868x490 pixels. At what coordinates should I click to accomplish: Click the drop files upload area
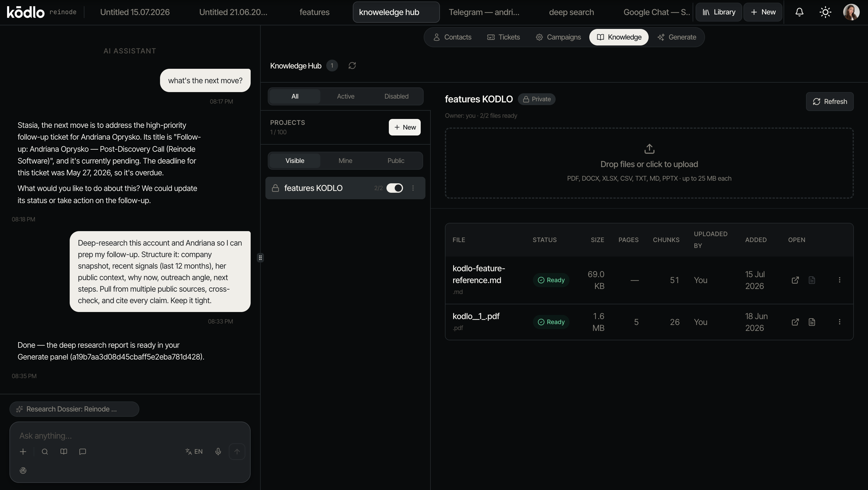649,163
